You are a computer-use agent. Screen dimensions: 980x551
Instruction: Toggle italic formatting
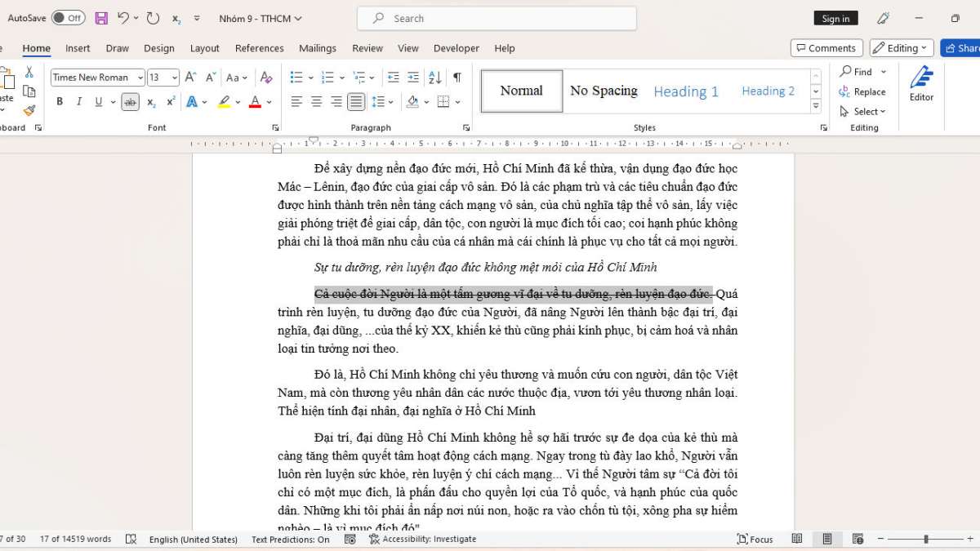point(79,102)
